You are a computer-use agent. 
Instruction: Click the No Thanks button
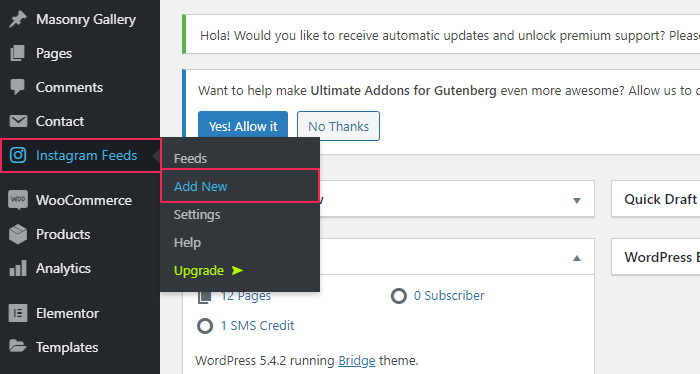click(x=338, y=126)
